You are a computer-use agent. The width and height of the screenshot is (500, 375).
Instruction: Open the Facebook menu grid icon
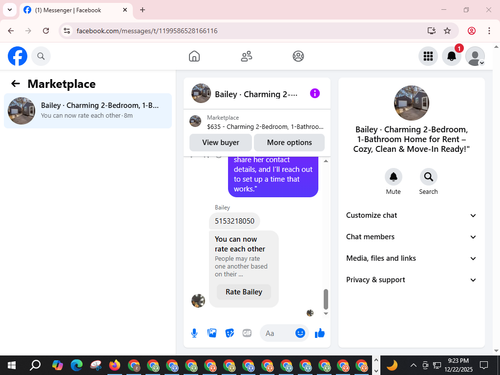coord(428,56)
